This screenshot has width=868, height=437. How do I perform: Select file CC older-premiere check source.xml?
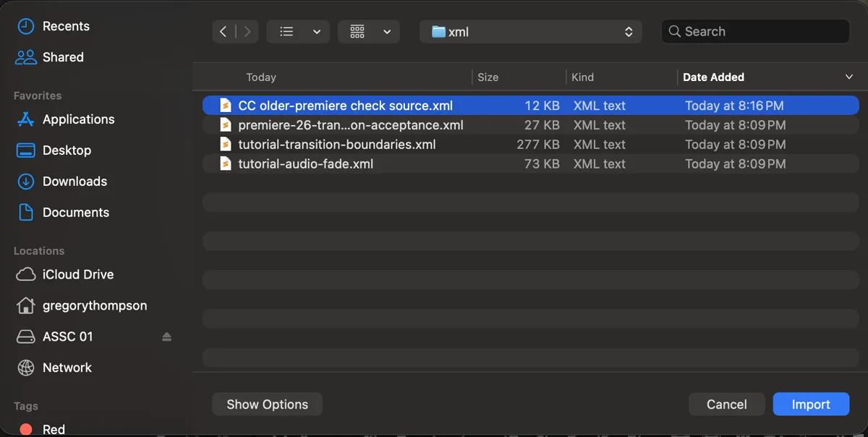(531, 106)
